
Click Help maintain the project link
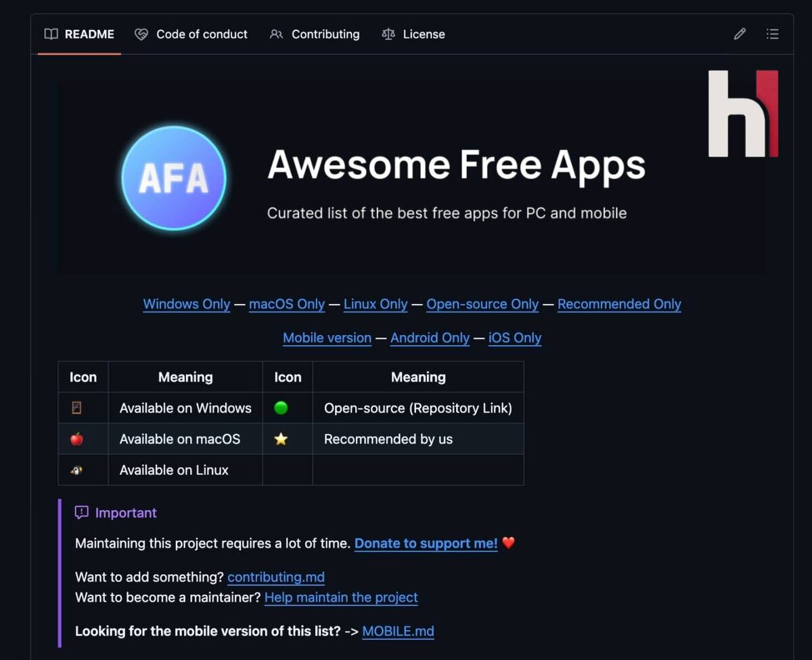[341, 597]
